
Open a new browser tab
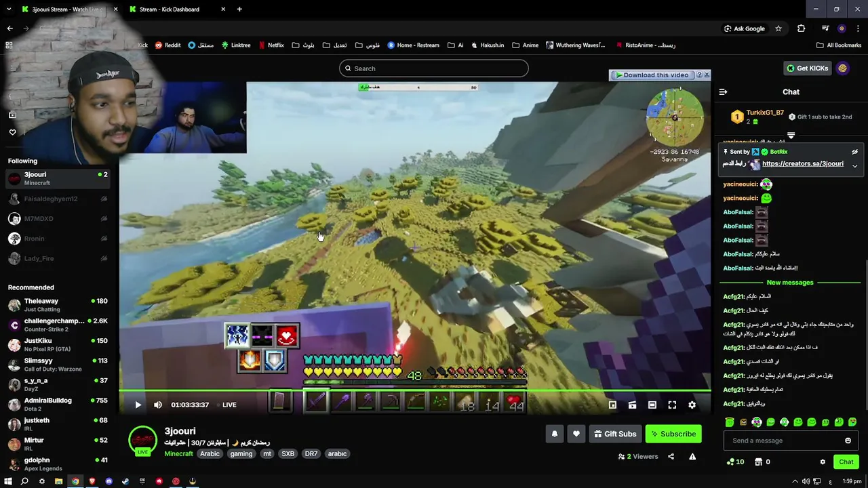pyautogui.click(x=239, y=9)
